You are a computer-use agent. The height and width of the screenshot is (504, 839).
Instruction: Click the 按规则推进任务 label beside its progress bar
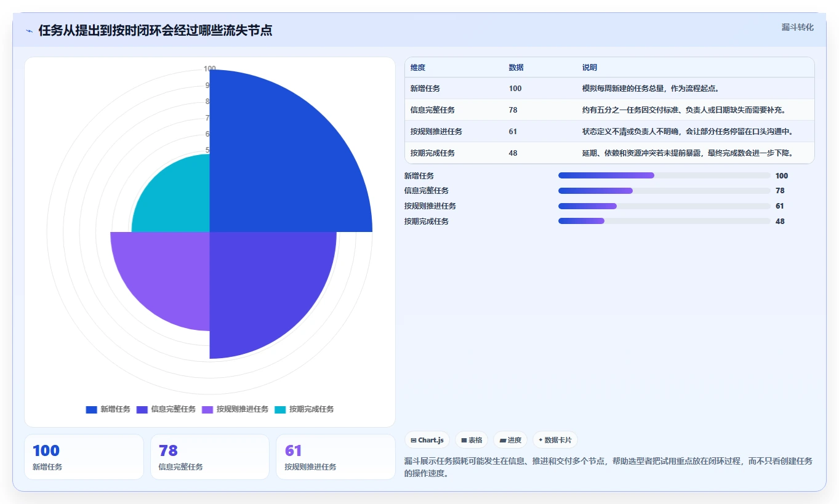[x=430, y=206]
